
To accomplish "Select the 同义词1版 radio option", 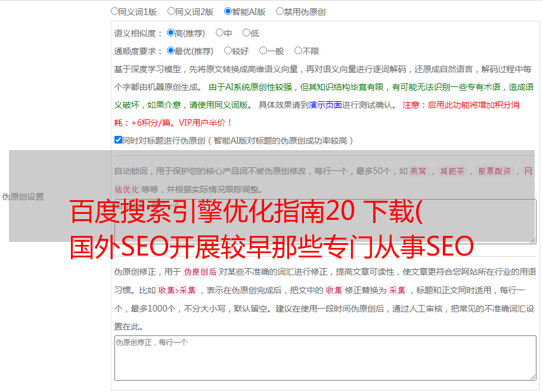I will click(114, 11).
